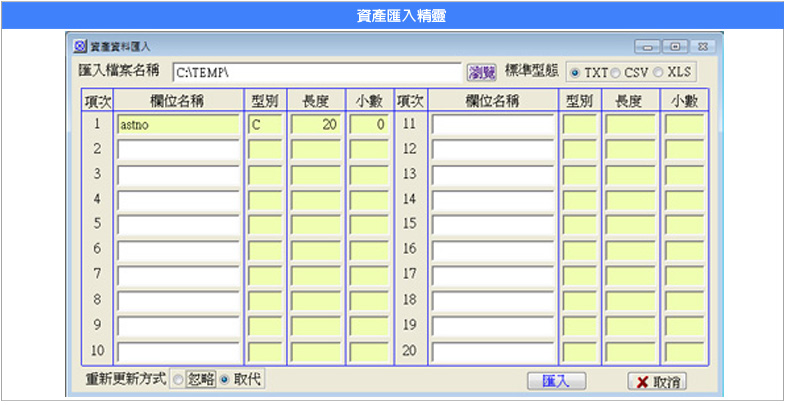Select the XLS file type option
786x405 pixels.
point(658,72)
